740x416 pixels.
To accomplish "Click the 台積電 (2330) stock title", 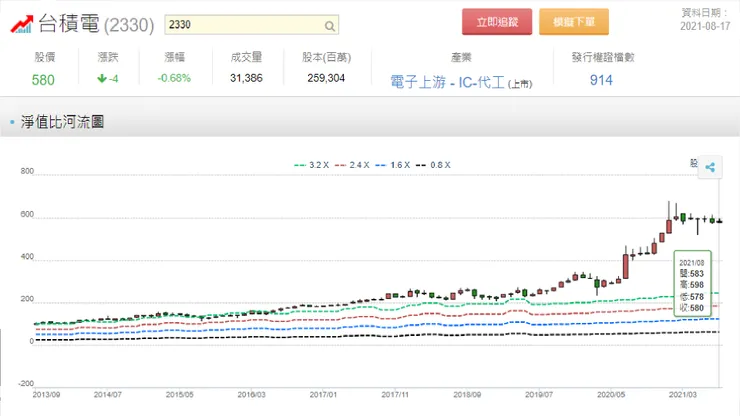I will pos(96,24).
